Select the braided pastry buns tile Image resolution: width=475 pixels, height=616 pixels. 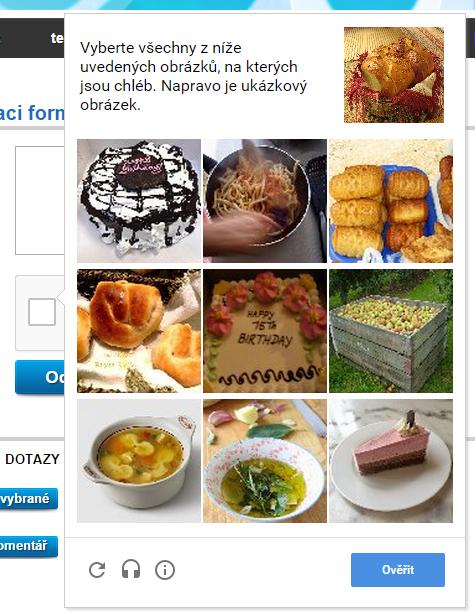pyautogui.click(x=139, y=331)
